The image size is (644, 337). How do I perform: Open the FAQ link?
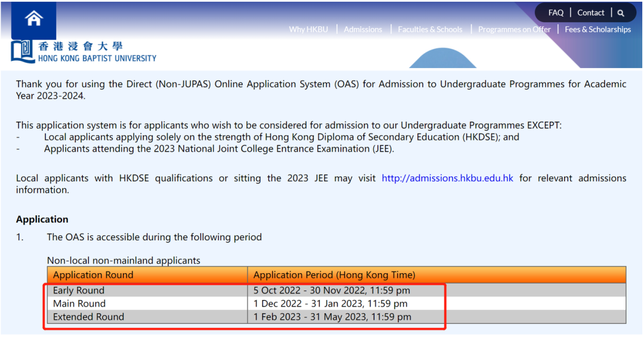pyautogui.click(x=556, y=13)
